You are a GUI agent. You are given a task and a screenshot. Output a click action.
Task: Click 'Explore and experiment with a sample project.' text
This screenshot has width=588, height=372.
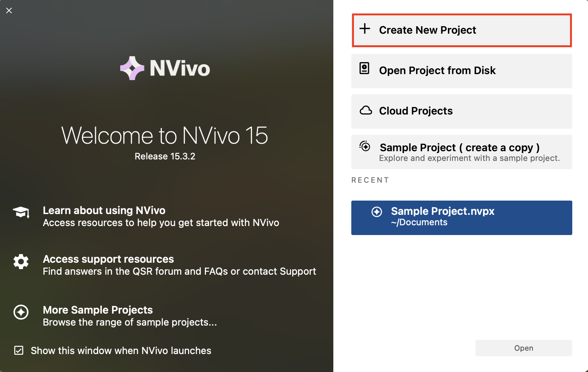click(469, 158)
